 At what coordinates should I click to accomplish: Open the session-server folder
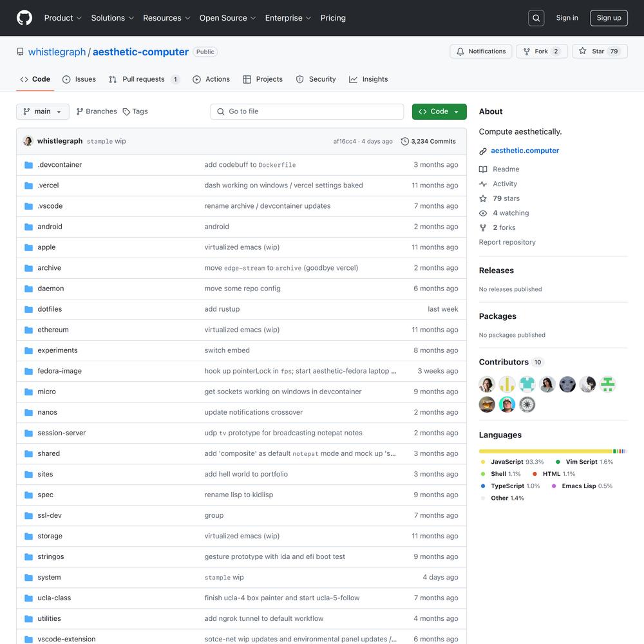[x=62, y=433]
